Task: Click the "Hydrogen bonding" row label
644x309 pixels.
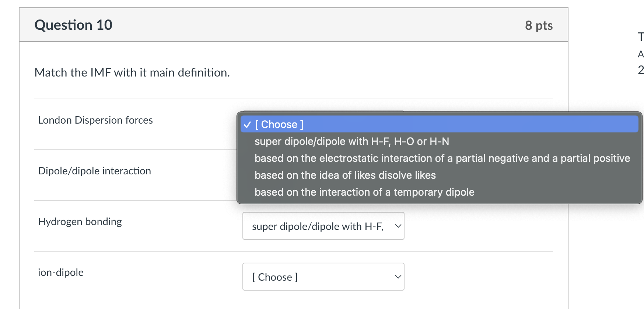Action: 80,222
